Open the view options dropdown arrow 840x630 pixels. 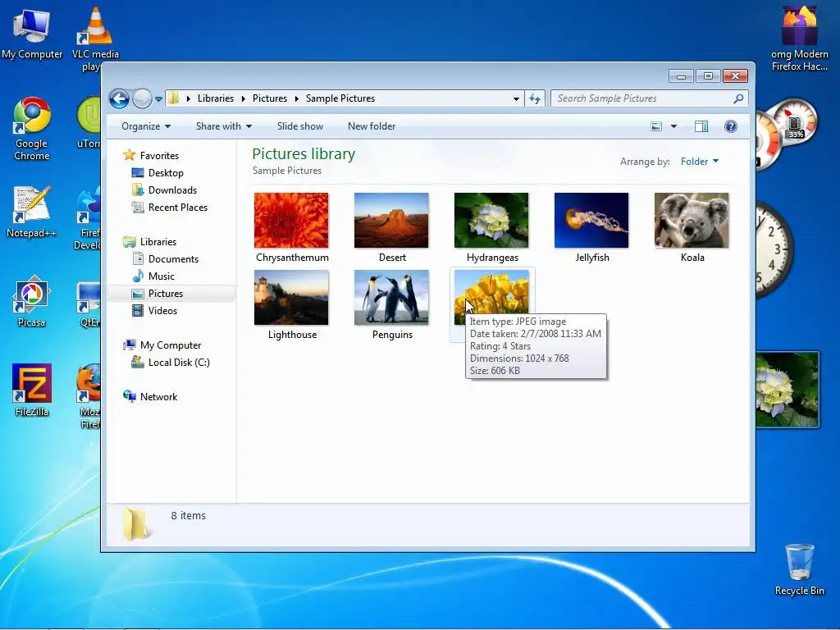(x=674, y=126)
